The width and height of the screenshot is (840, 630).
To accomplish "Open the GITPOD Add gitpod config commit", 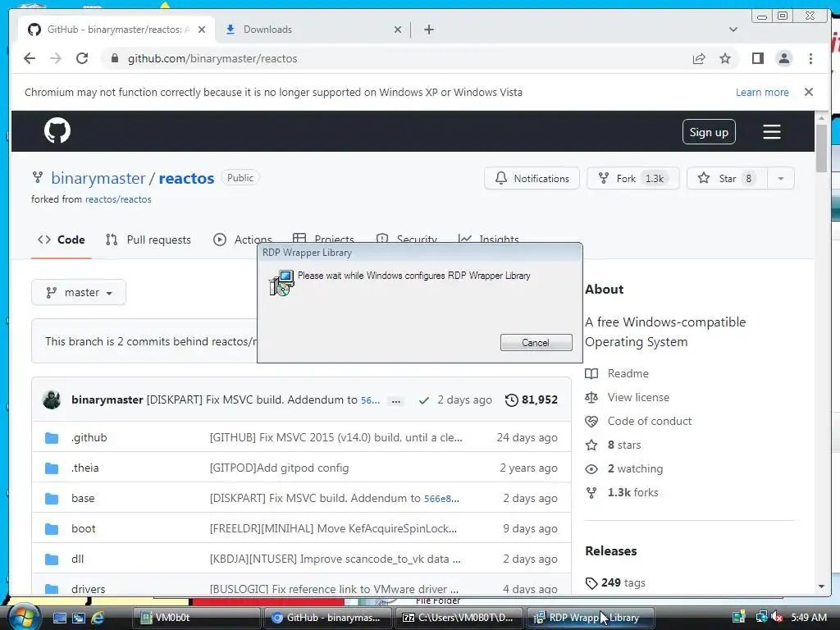I will coord(279,468).
